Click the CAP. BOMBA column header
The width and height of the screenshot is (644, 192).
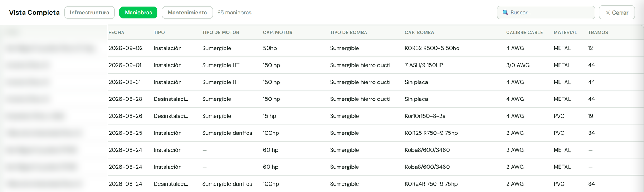(419, 33)
